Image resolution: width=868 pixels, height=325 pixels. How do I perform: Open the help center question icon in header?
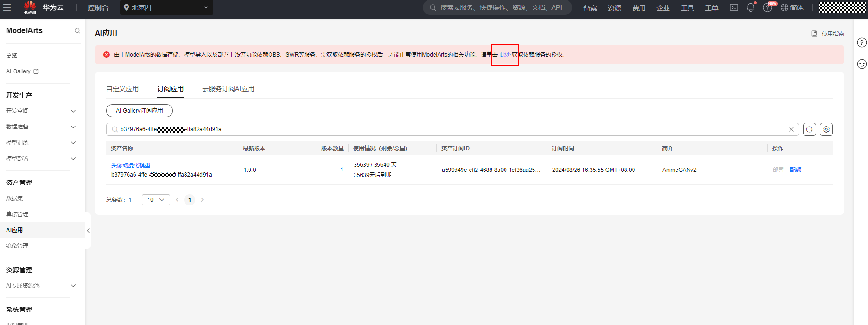click(x=767, y=7)
